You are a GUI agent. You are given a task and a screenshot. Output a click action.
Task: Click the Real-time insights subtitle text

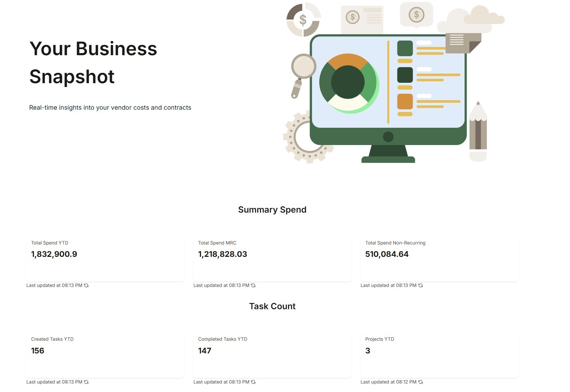click(x=110, y=108)
